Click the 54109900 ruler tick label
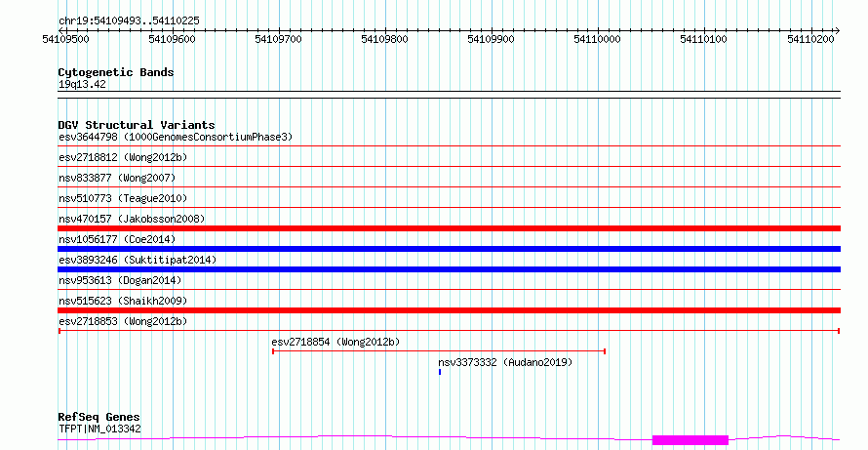 point(491,39)
